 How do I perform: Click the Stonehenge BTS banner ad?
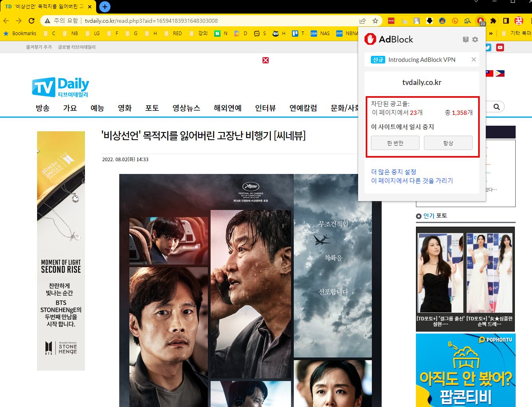pyautogui.click(x=61, y=251)
